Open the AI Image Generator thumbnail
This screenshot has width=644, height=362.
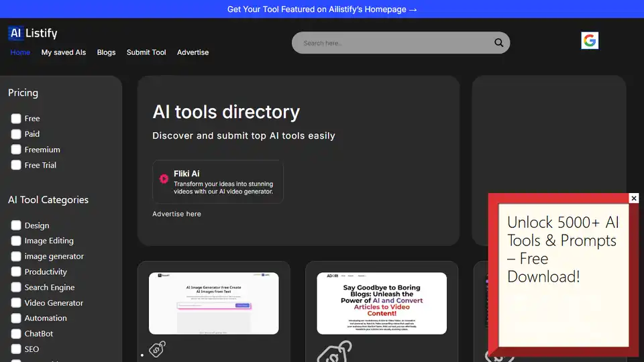[213, 303]
